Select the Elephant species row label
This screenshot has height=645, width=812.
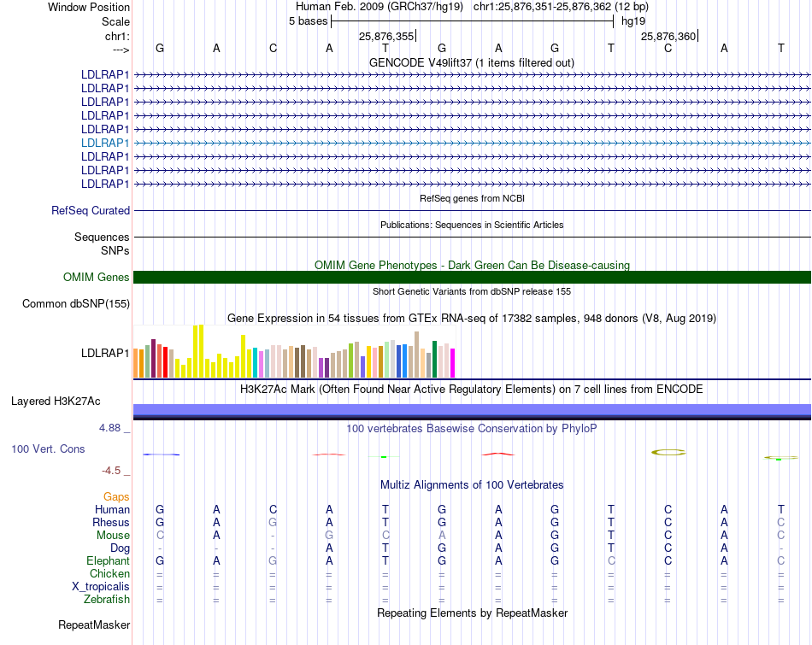[x=108, y=560]
